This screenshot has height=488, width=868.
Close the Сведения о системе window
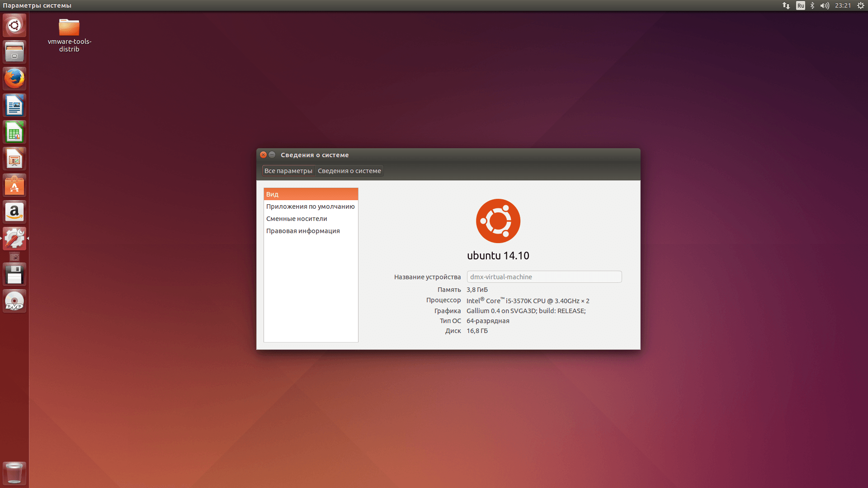tap(263, 155)
